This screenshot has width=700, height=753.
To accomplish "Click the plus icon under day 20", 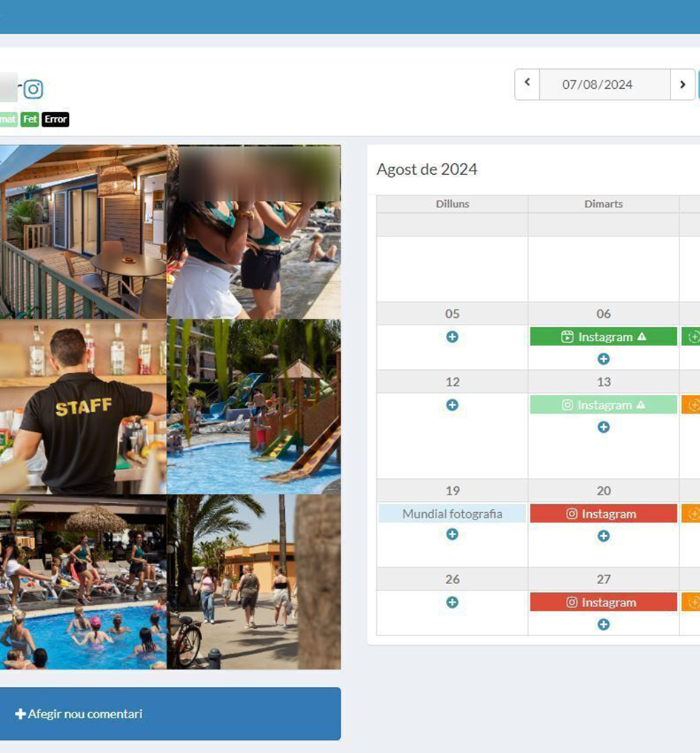I will [603, 536].
